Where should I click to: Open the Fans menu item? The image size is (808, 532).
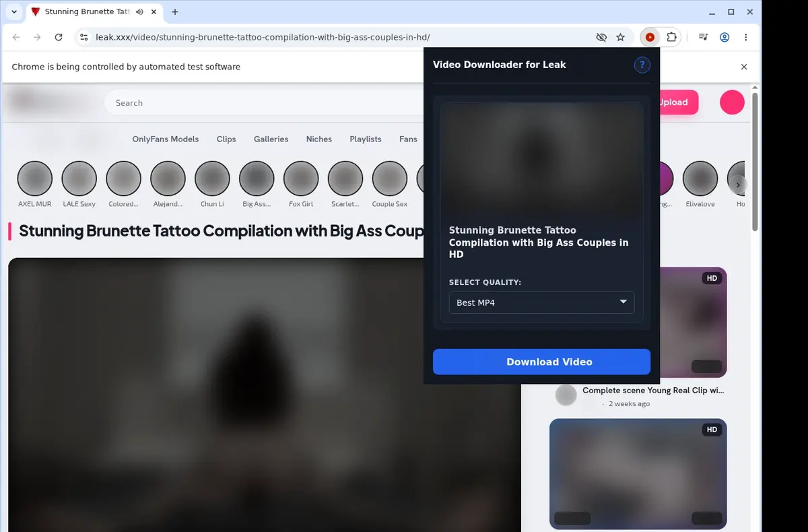[x=408, y=139]
